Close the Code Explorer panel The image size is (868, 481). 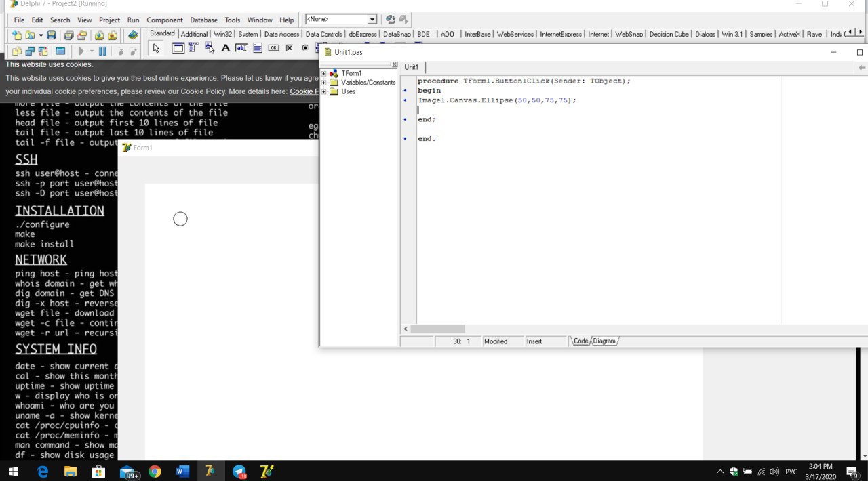395,65
